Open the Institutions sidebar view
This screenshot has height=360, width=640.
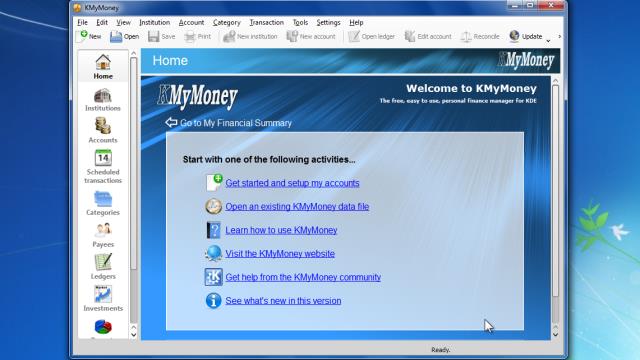pyautogui.click(x=103, y=100)
